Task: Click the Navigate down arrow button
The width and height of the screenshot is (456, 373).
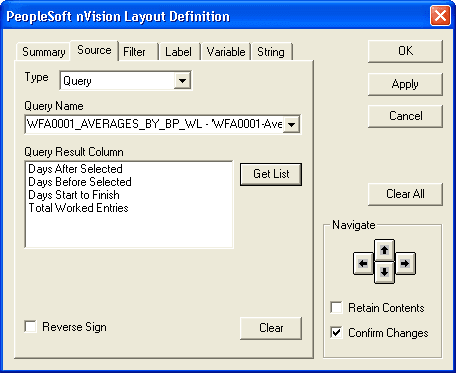Action: click(x=384, y=272)
